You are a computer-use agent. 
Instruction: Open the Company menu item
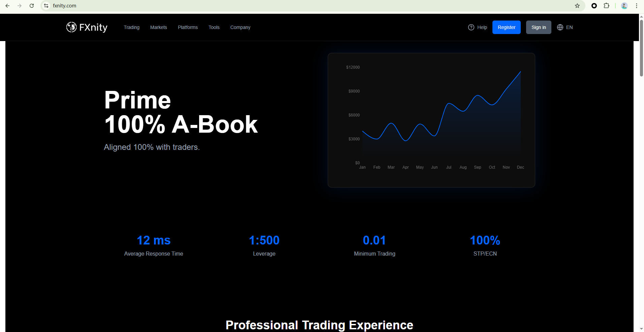240,27
